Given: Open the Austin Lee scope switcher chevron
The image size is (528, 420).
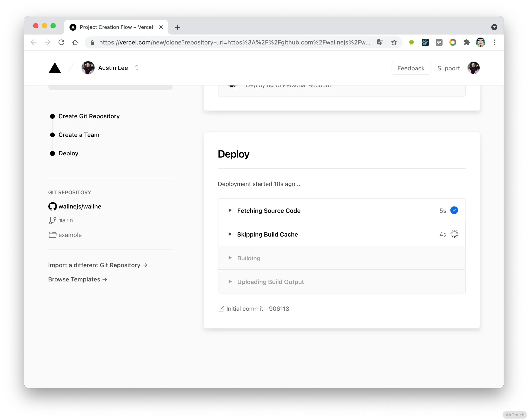Looking at the screenshot, I should 137,68.
